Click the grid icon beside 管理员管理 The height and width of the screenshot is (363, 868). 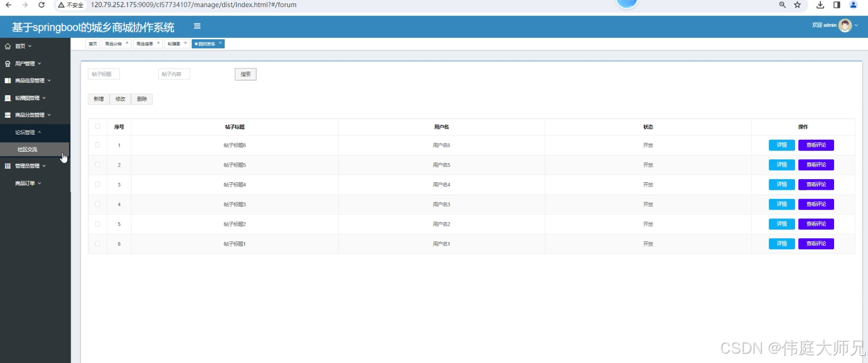click(x=8, y=166)
